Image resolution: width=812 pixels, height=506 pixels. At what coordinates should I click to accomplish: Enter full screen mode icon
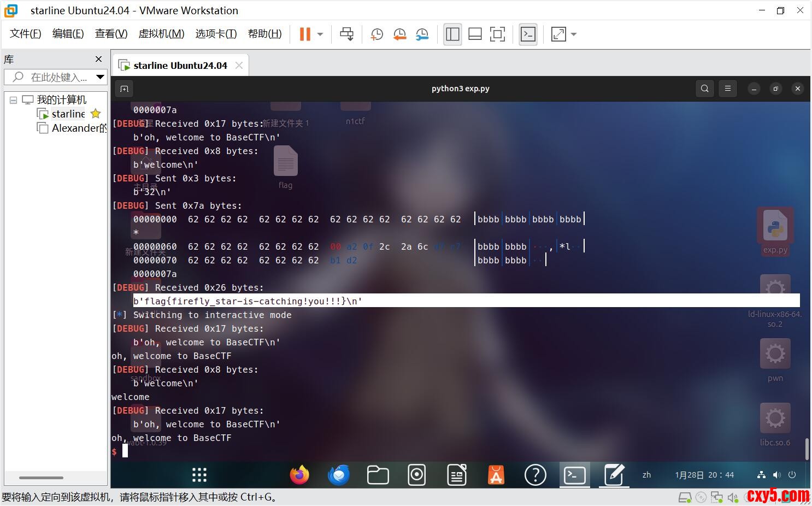(x=497, y=34)
